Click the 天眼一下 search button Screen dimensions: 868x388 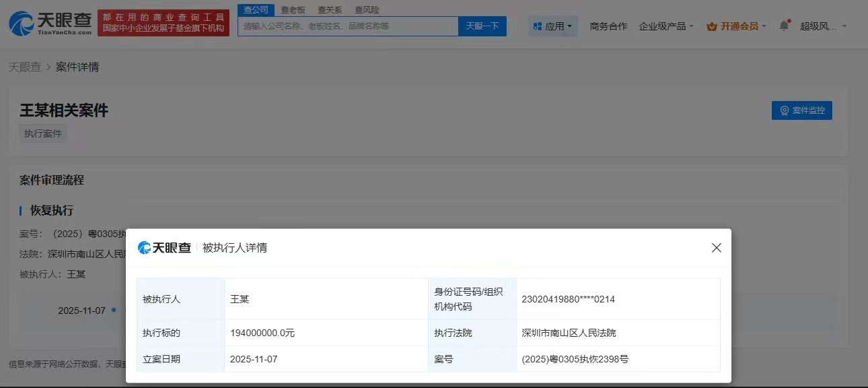pyautogui.click(x=482, y=26)
